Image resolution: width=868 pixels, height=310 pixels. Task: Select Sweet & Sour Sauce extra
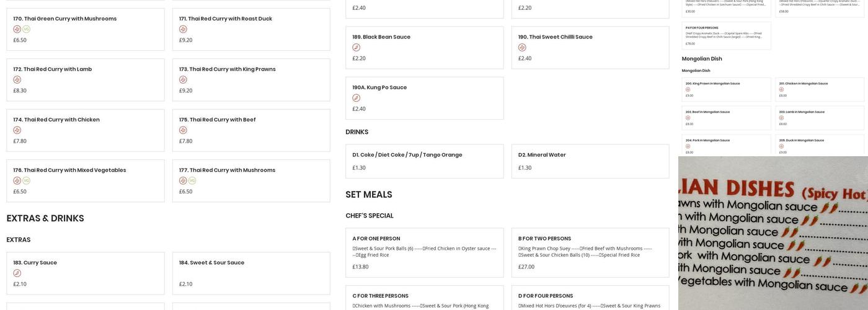[x=250, y=273]
